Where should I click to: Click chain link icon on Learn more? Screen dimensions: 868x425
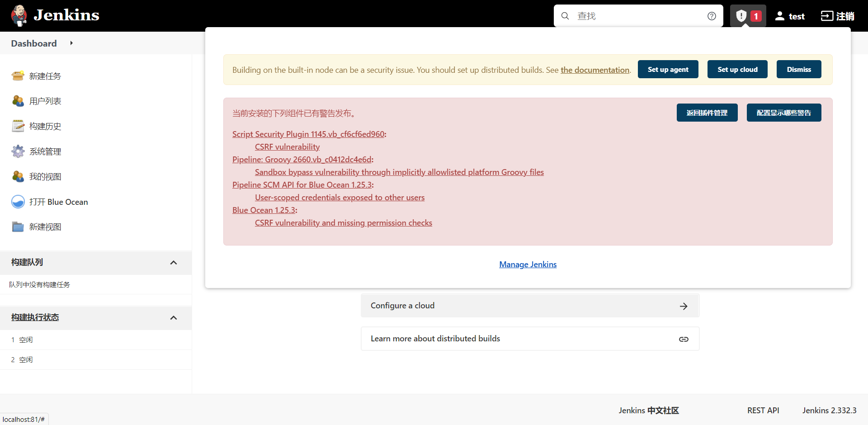point(684,339)
